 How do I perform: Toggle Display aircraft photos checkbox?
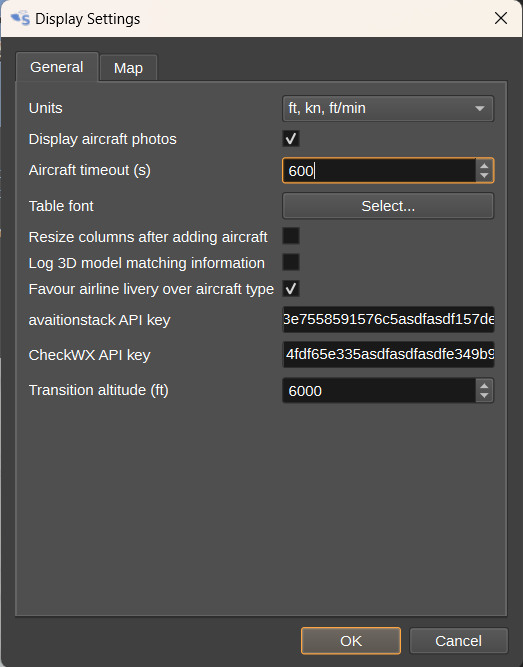pos(291,139)
